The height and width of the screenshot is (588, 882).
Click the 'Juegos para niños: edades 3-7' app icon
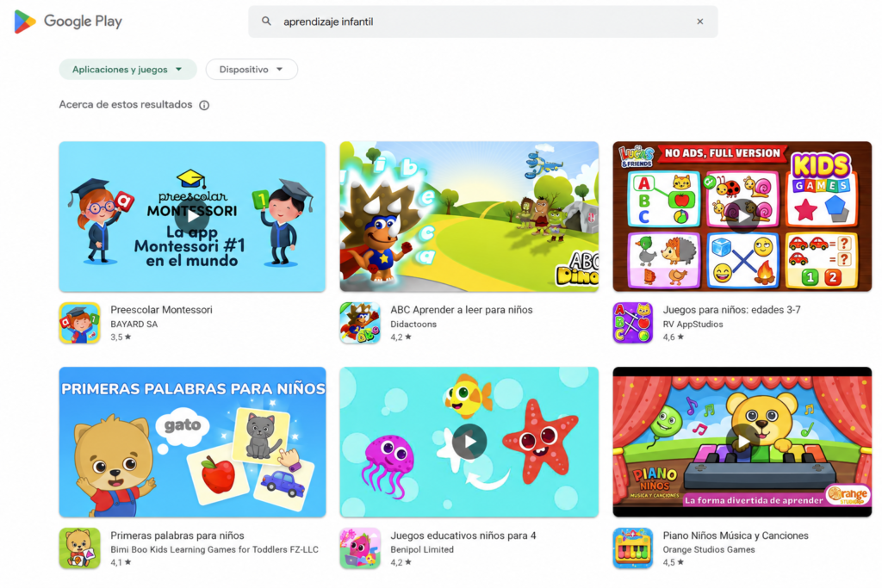coord(633,323)
